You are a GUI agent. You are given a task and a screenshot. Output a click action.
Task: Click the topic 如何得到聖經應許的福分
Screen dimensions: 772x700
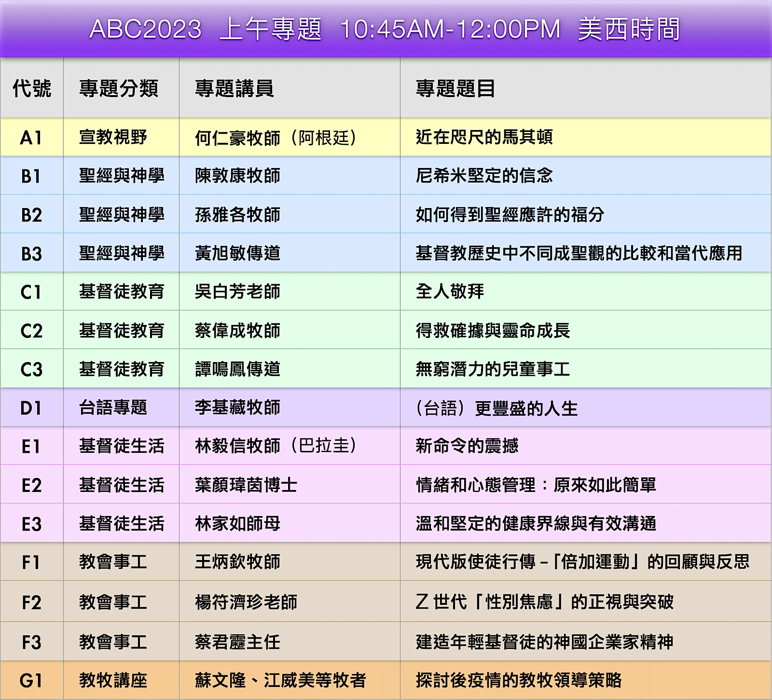(x=510, y=214)
